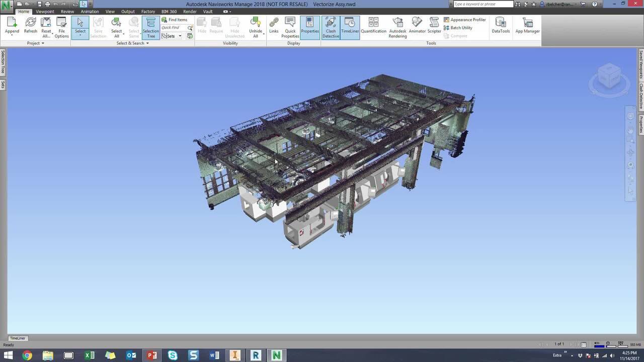Open the Select tool dropdown arrow
644x362 pixels.
coord(80,36)
